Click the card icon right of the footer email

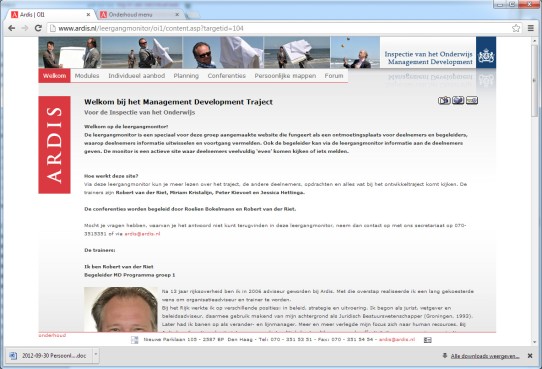coord(428,340)
